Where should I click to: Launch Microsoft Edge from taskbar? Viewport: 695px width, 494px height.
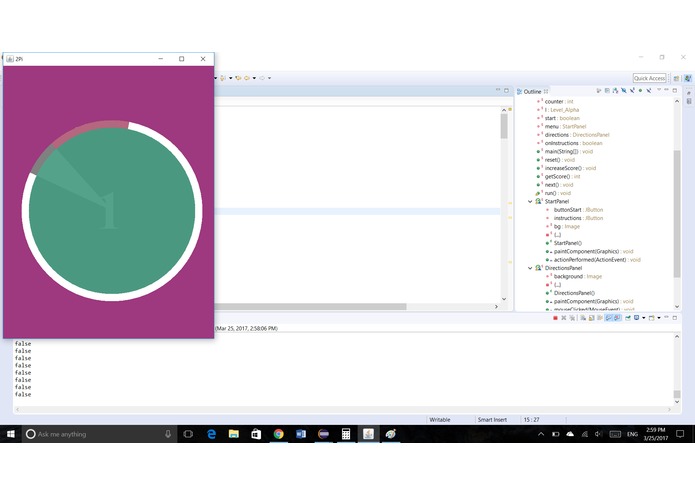pyautogui.click(x=211, y=434)
